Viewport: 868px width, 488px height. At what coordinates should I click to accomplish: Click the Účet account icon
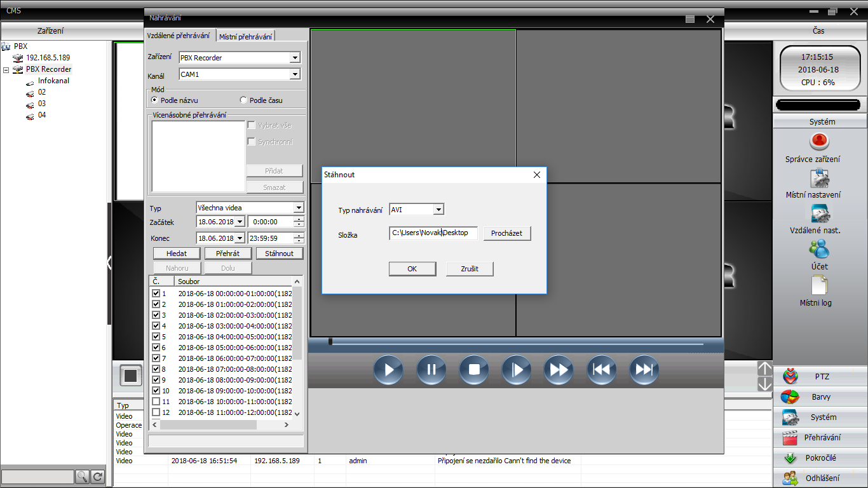click(820, 249)
